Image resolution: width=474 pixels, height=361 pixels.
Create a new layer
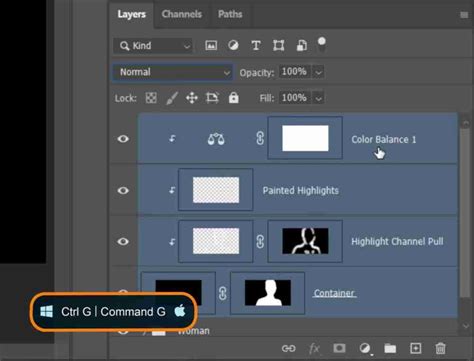[415, 348]
